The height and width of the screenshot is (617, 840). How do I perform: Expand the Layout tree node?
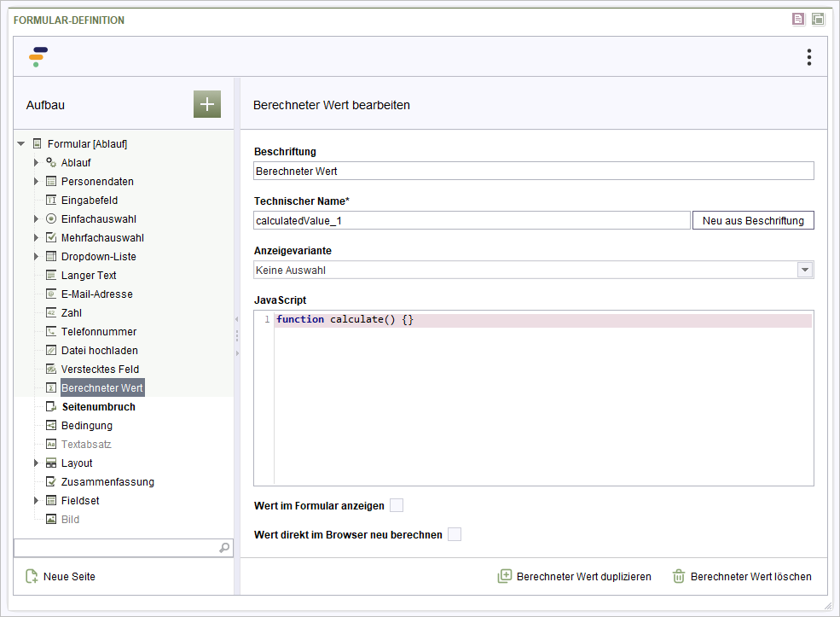point(36,463)
